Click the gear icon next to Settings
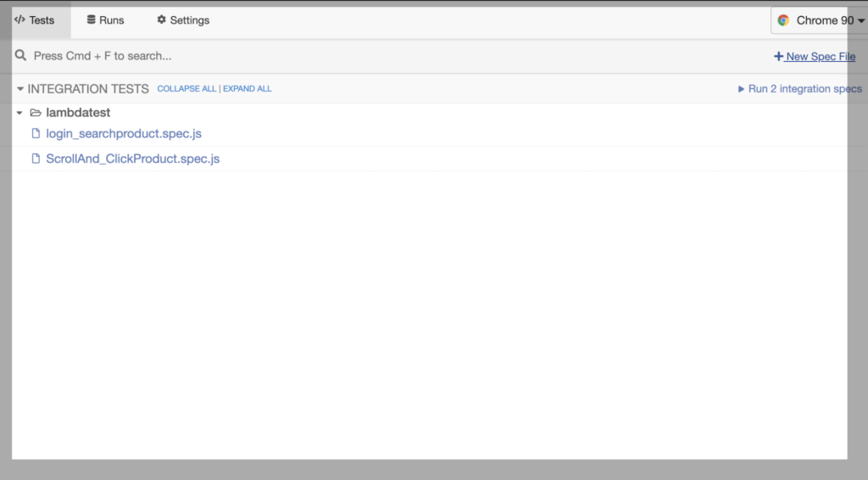The image size is (868, 480). coord(161,20)
